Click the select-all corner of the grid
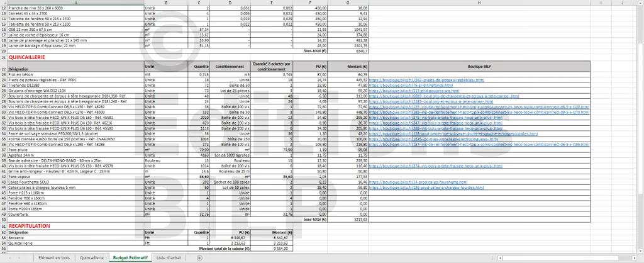This screenshot has height=263, width=644. pyautogui.click(x=4, y=3)
